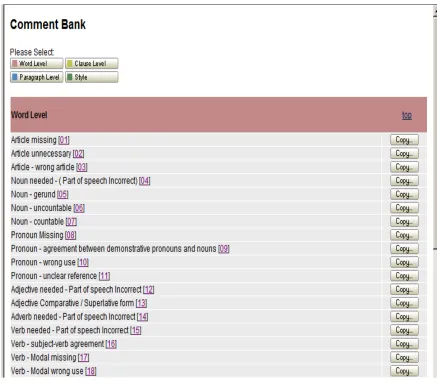Copy the Pronoun - wrong use comment
The width and height of the screenshot is (437, 385).
tap(404, 262)
